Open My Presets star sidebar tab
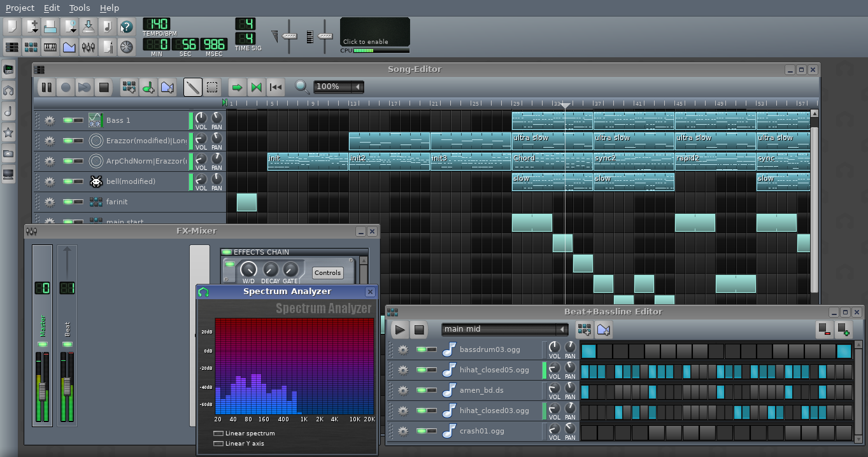 tap(8, 132)
